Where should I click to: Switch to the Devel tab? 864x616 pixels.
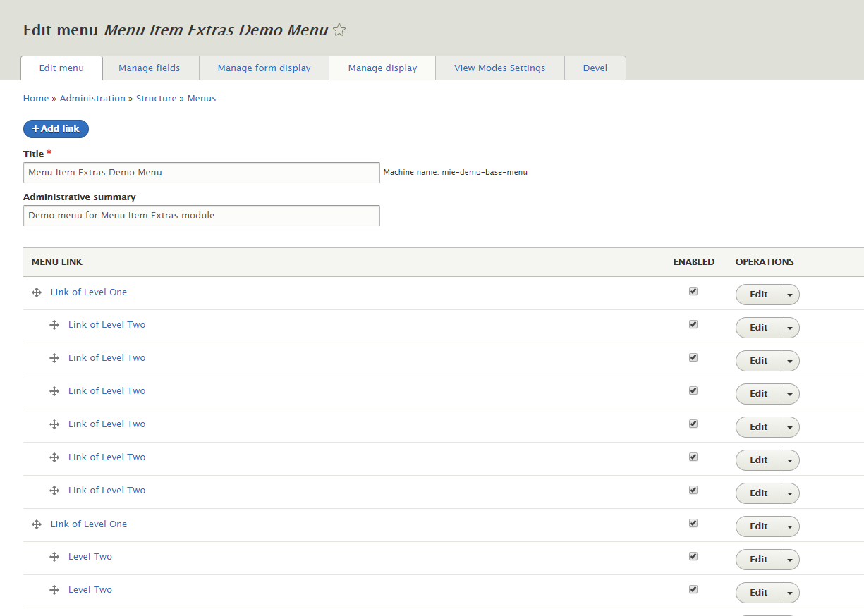tap(595, 68)
